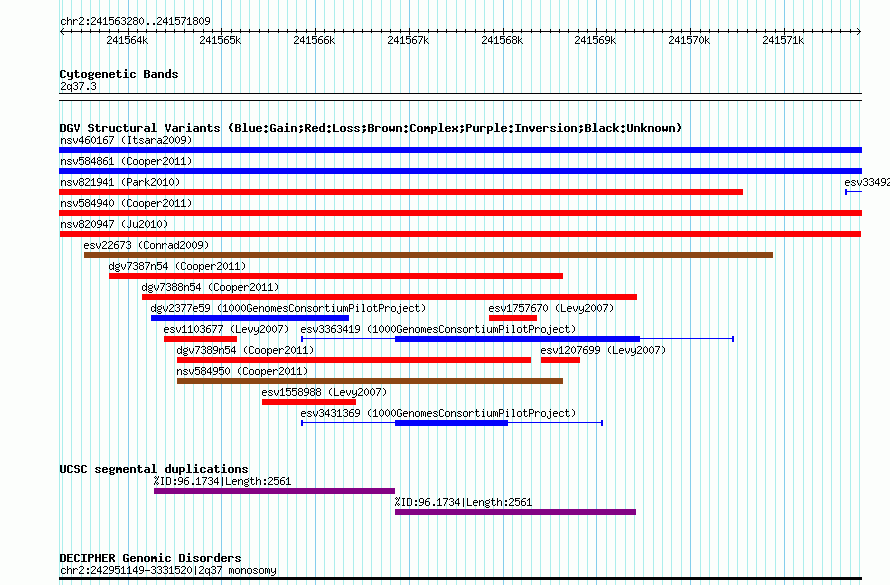Click the 241566k ruler position label
This screenshot has height=585, width=890.
coord(314,40)
